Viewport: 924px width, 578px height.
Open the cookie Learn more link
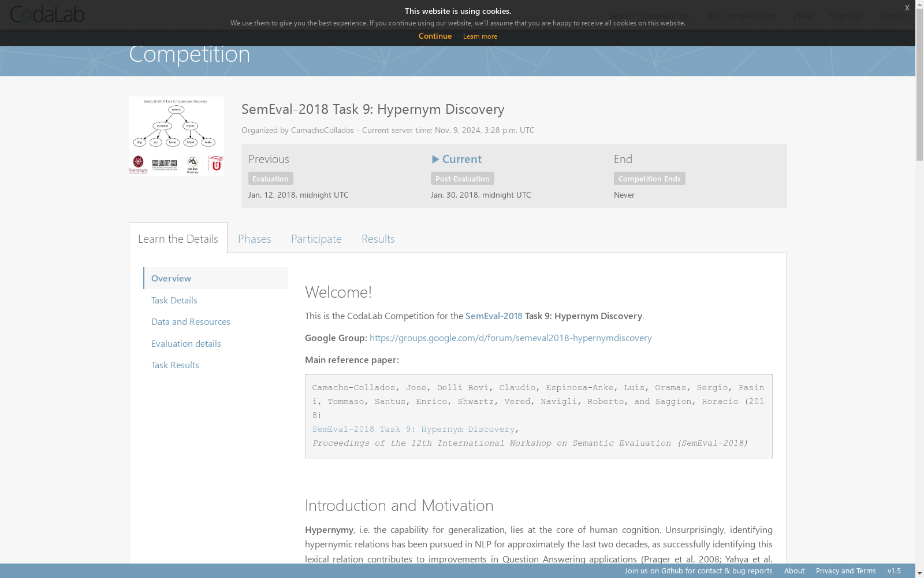[480, 36]
